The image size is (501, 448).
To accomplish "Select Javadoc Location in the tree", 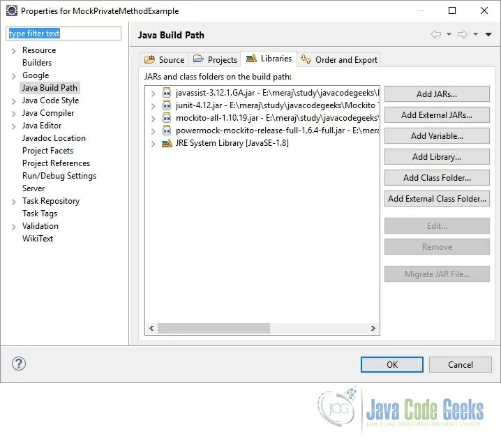I will click(x=54, y=138).
